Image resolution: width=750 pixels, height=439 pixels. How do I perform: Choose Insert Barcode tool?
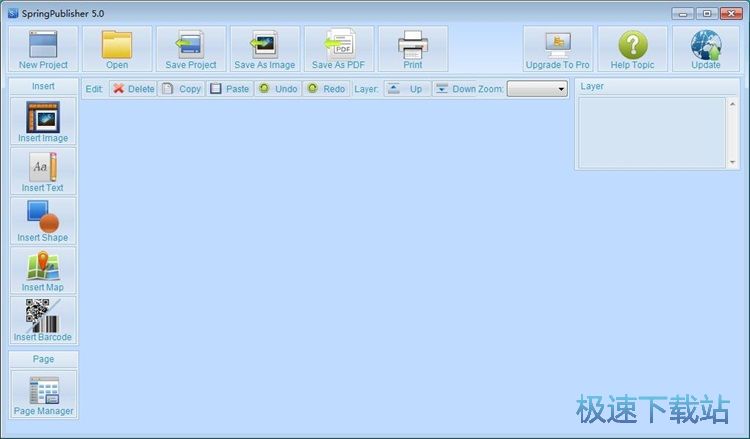point(43,320)
